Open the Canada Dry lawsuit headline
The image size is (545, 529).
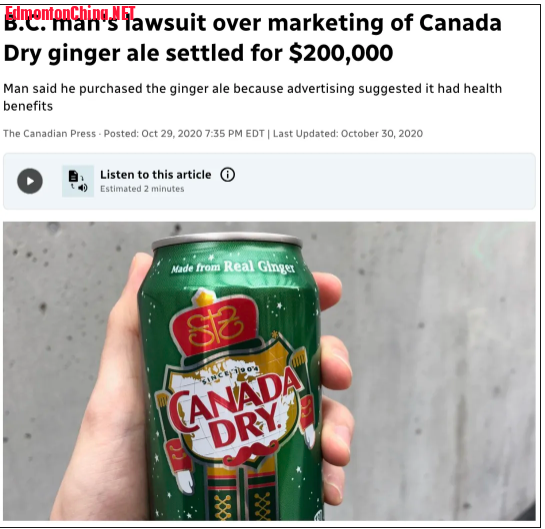253,38
